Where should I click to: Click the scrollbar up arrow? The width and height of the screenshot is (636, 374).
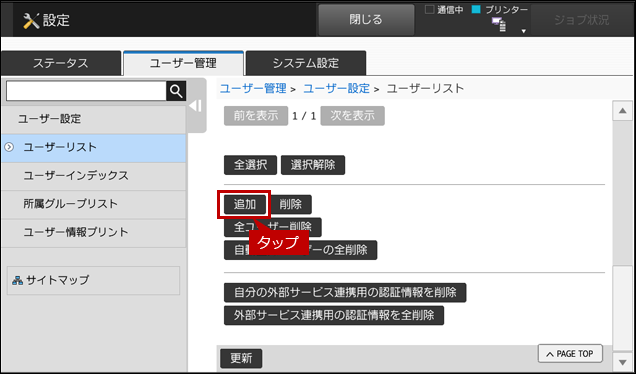pos(623,112)
